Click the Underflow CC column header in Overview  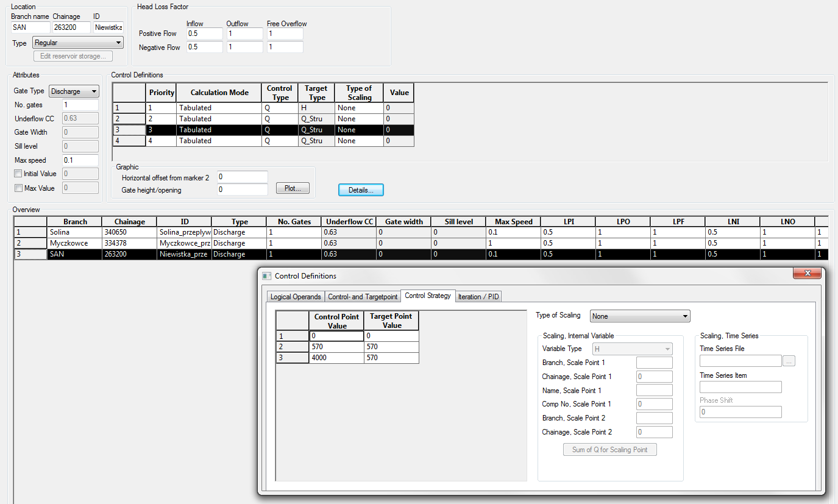click(349, 222)
